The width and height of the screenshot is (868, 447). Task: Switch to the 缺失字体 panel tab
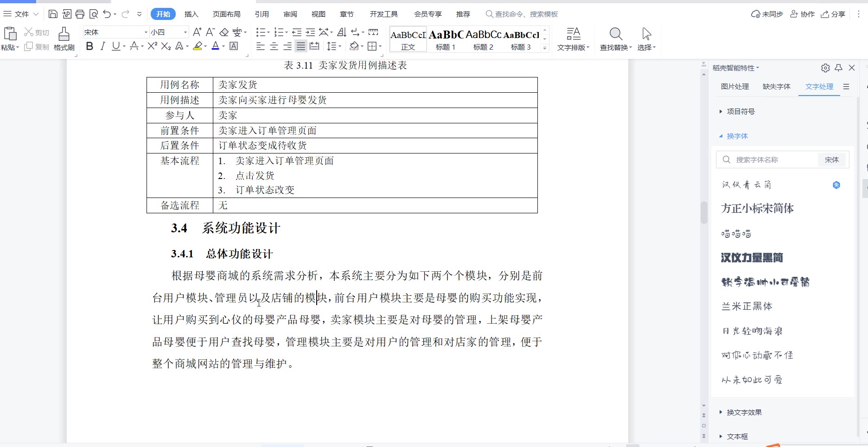[777, 86]
